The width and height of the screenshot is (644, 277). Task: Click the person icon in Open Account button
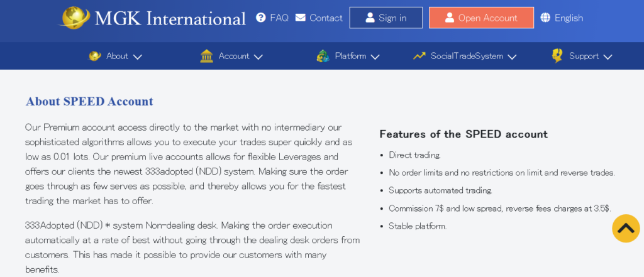(x=450, y=18)
